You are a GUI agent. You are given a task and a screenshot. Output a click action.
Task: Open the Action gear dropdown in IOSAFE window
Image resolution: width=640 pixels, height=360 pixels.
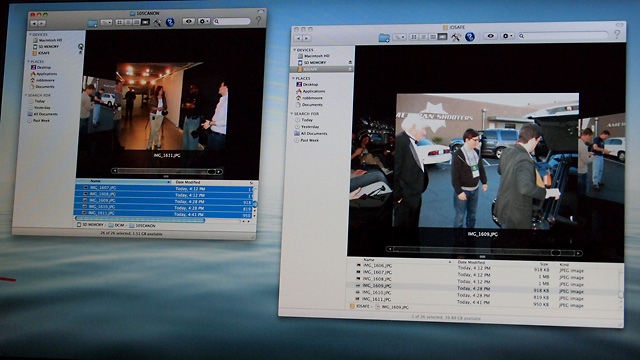pos(507,36)
